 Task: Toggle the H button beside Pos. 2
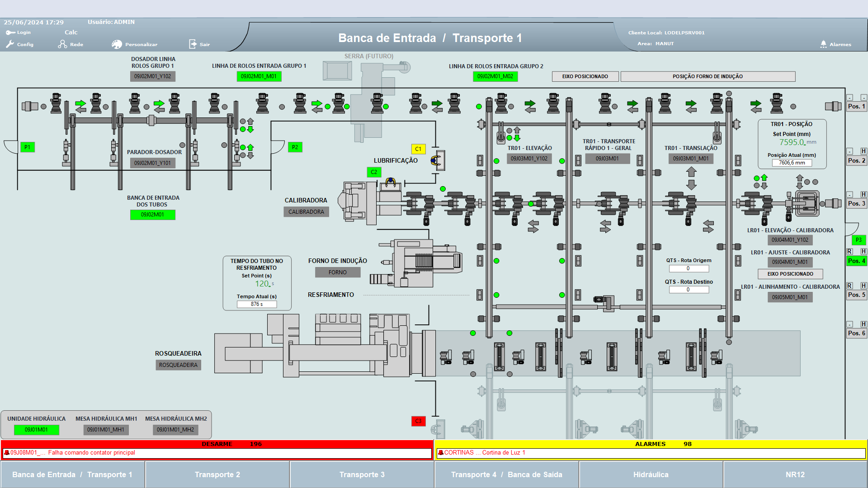click(x=863, y=151)
